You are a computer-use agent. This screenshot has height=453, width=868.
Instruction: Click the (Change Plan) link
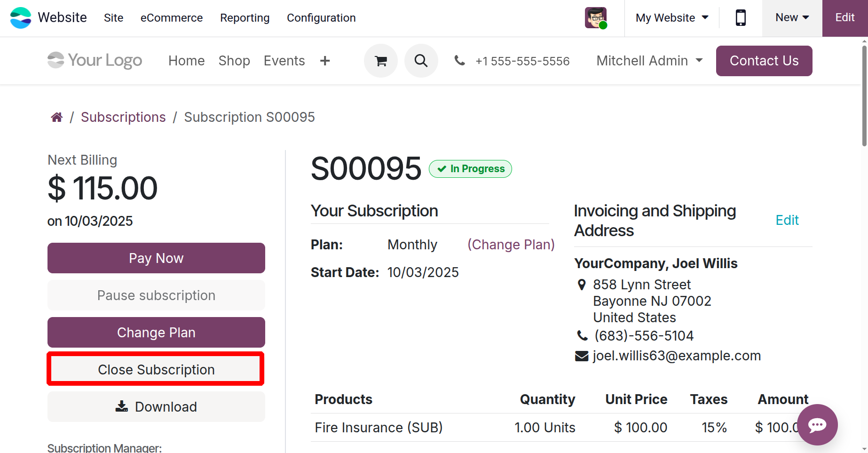coord(511,245)
